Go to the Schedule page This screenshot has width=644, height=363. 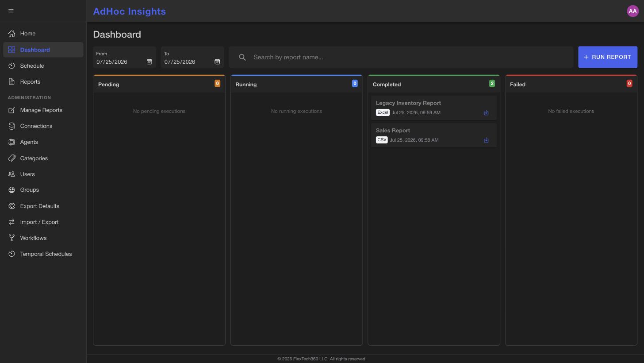[x=43, y=66]
